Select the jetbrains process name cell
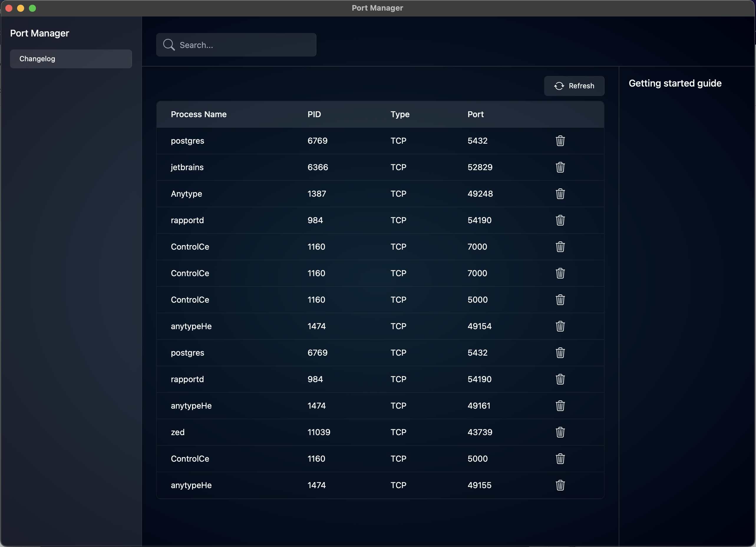Screen dimensions: 756x547 (x=187, y=167)
